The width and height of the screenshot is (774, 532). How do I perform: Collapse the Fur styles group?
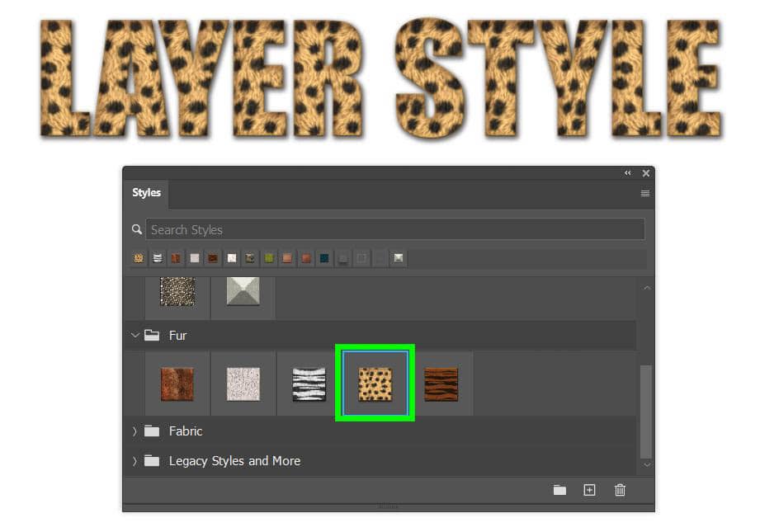135,336
